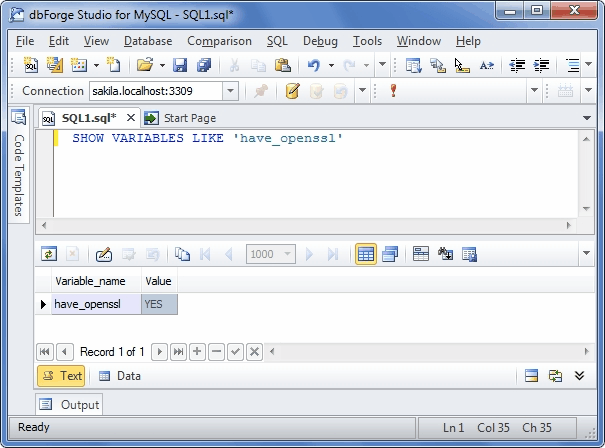Append a new record with plus button

click(197, 352)
